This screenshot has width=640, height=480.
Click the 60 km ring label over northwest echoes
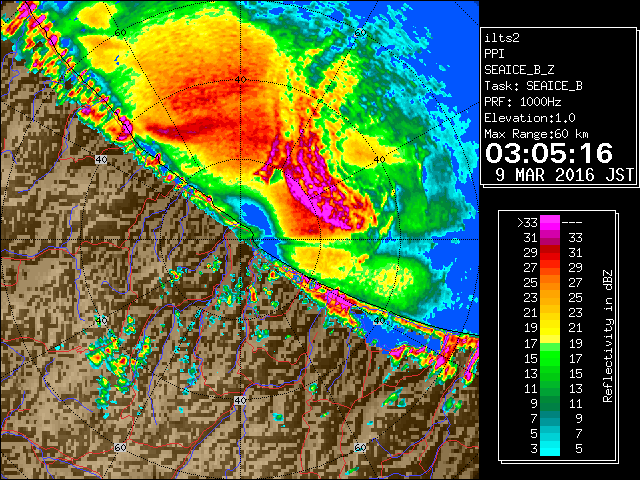coord(120,32)
